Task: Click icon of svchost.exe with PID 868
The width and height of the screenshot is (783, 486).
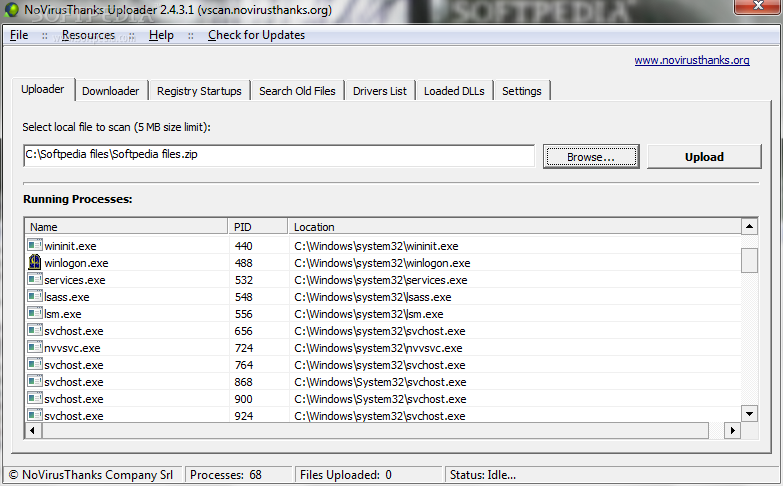Action: (x=34, y=381)
